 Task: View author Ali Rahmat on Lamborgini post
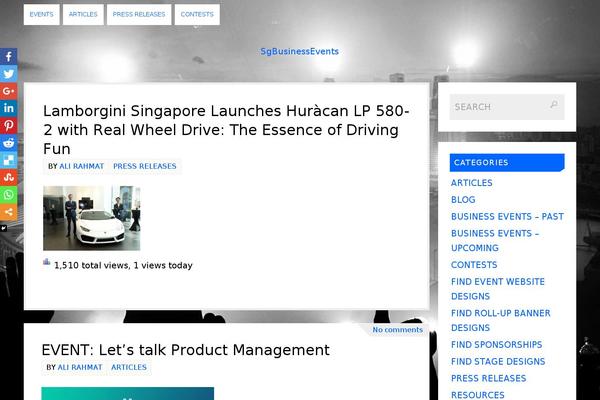82,166
